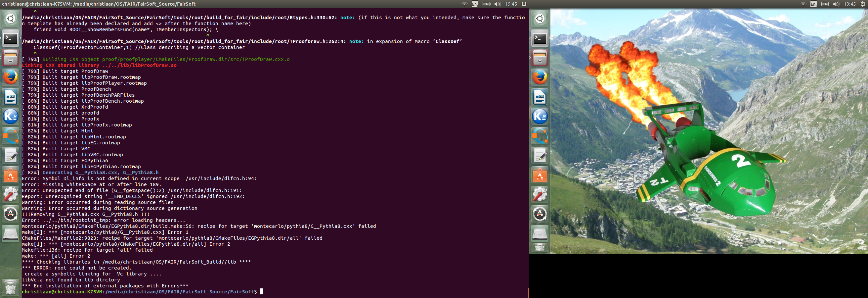This screenshot has width=868, height=298.
Task: Open the Wi-Fi network menu on the right panel
Action: pos(803,4)
